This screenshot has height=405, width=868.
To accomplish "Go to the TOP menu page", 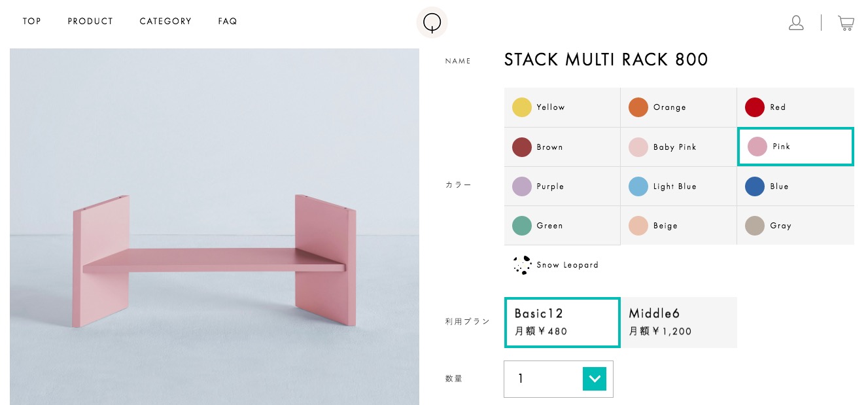I will [32, 22].
